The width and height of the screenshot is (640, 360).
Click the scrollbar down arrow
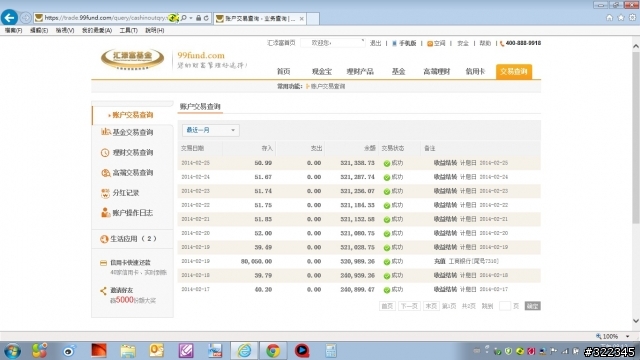[x=636, y=321]
